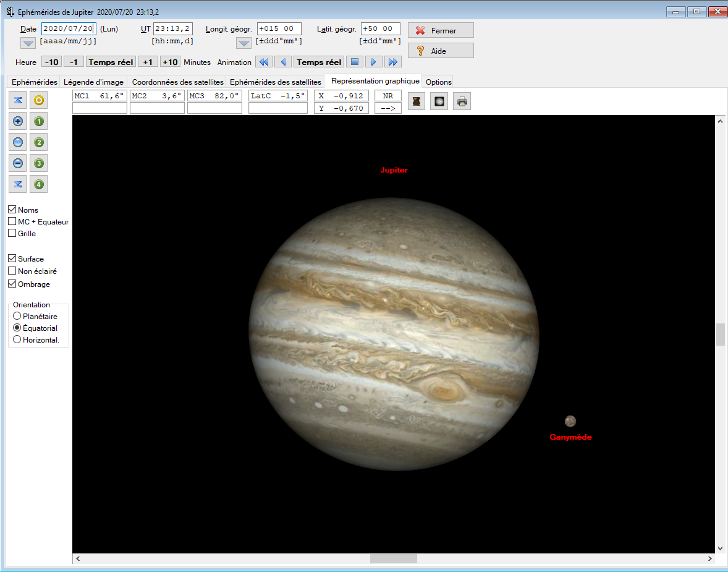Open Aide help button

point(441,51)
